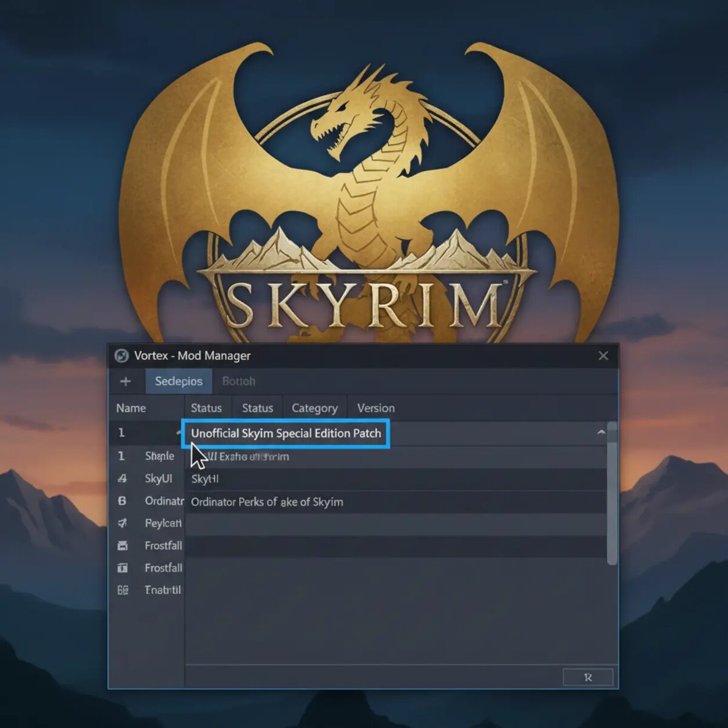
Task: Close the Vortex Mod Manager window
Action: click(603, 356)
